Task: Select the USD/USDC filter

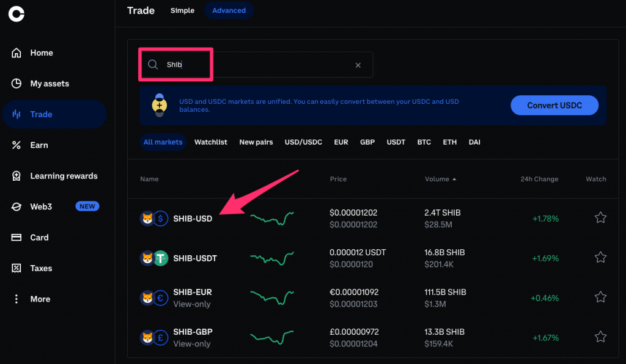Action: [x=303, y=142]
